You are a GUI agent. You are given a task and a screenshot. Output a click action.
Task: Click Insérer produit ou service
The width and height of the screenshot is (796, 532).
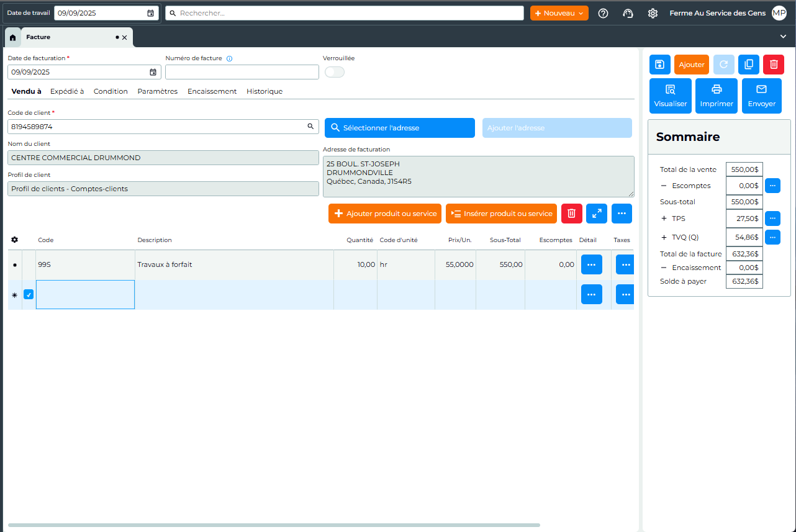tap(502, 214)
